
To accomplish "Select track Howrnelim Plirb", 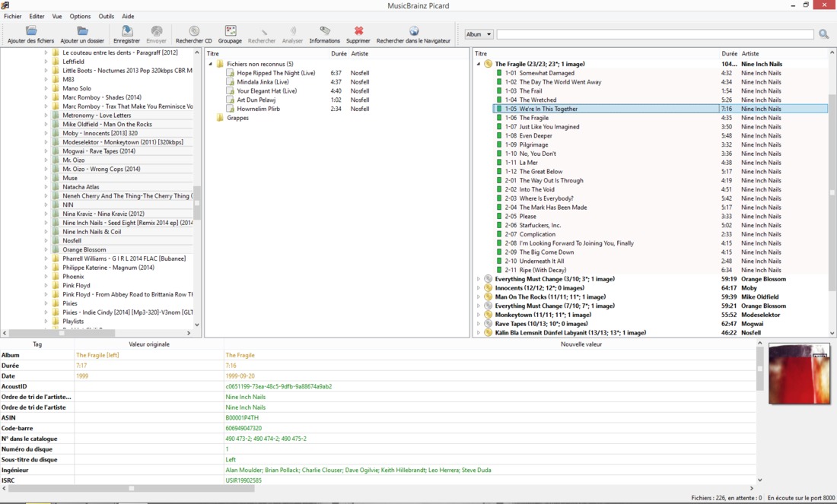I will pyautogui.click(x=259, y=109).
